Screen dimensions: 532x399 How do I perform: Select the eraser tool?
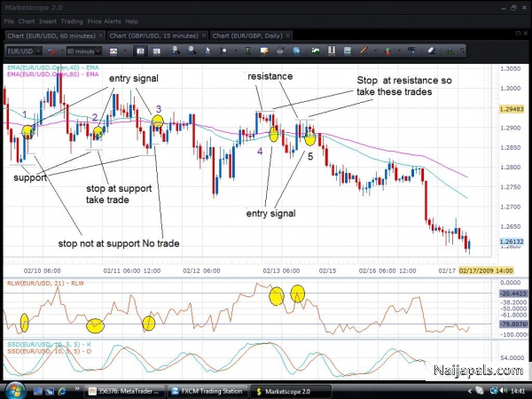[431, 51]
